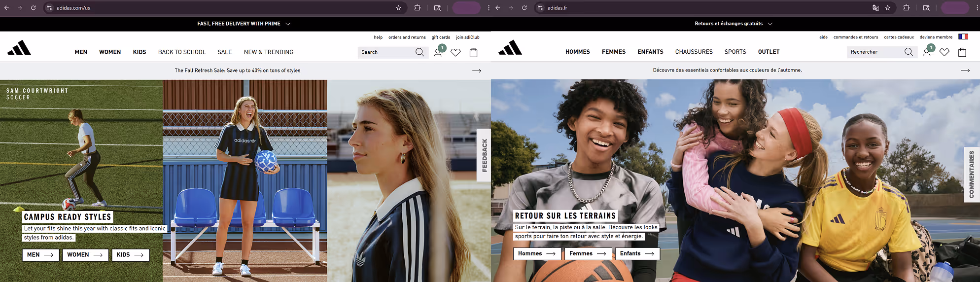Click the French flag country selector
Image resolution: width=980 pixels, height=282 pixels.
point(963,36)
